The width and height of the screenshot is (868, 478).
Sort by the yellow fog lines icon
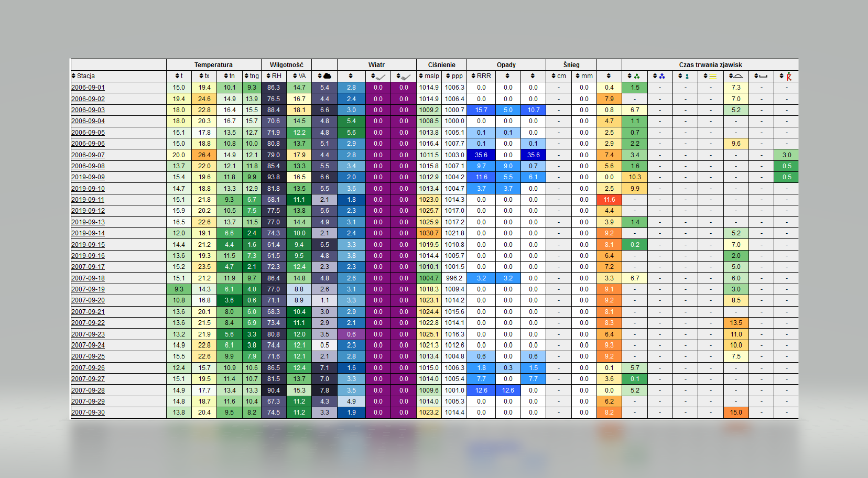710,76
